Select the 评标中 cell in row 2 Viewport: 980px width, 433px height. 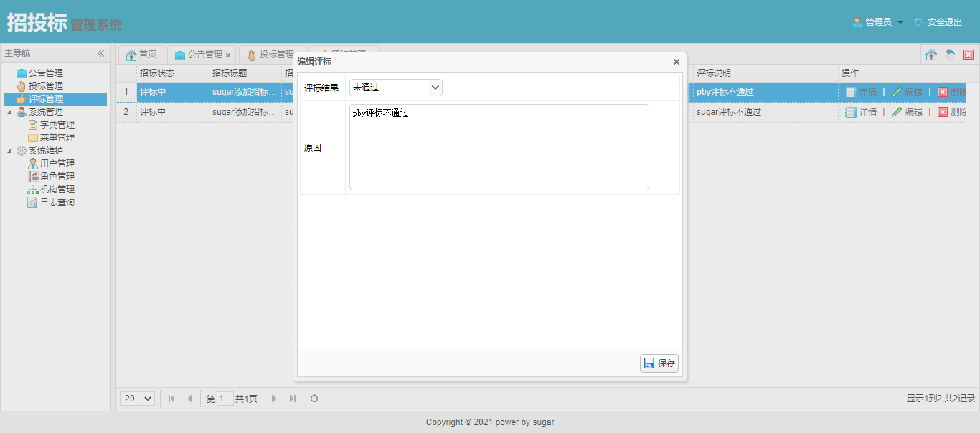[173, 112]
